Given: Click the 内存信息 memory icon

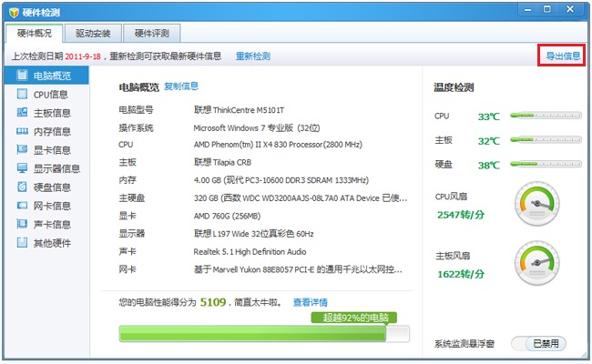Looking at the screenshot, I should pyautogui.click(x=22, y=131).
